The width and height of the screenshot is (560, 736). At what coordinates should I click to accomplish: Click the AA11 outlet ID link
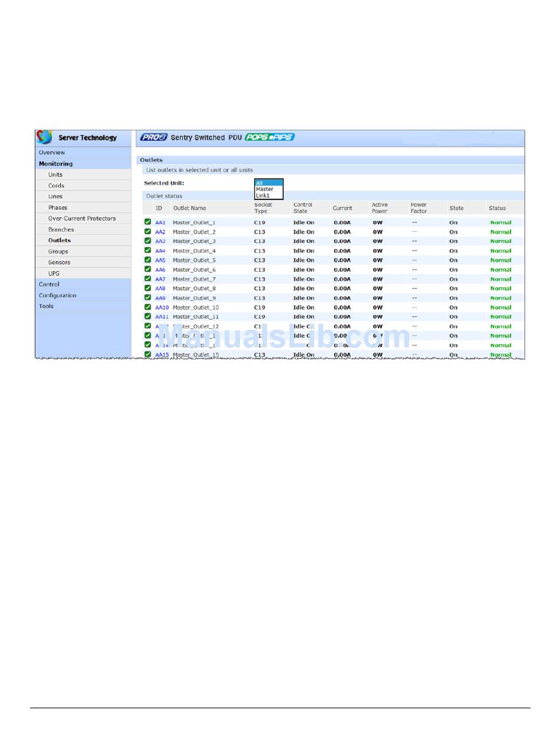click(162, 317)
